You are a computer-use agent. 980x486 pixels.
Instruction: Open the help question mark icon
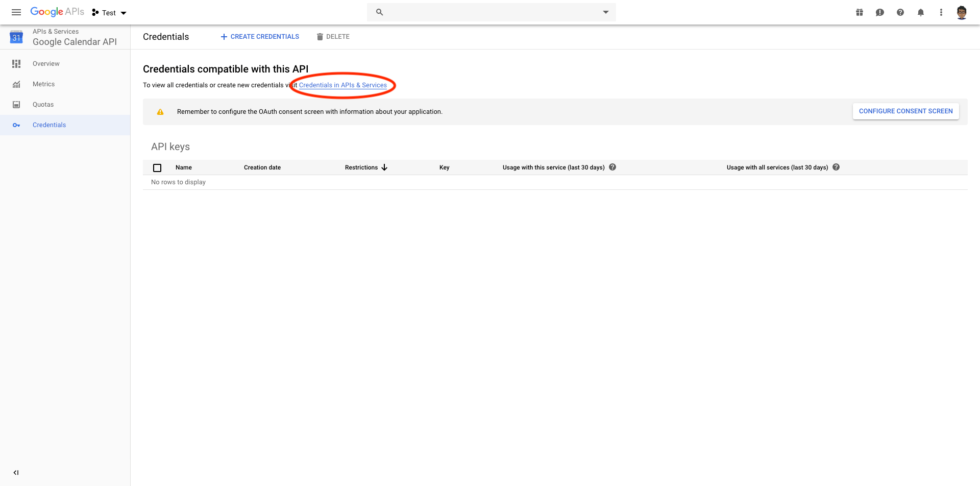(900, 12)
